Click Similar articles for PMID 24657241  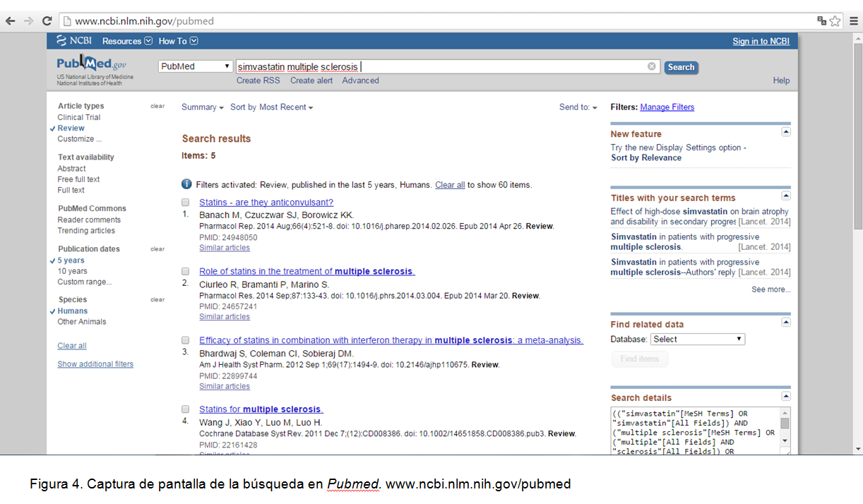pyautogui.click(x=225, y=317)
